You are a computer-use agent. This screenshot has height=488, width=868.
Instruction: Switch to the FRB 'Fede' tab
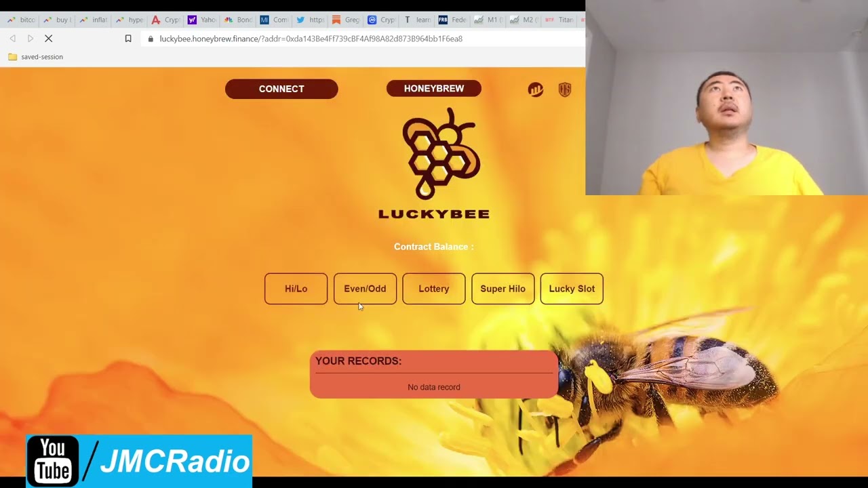(454, 20)
